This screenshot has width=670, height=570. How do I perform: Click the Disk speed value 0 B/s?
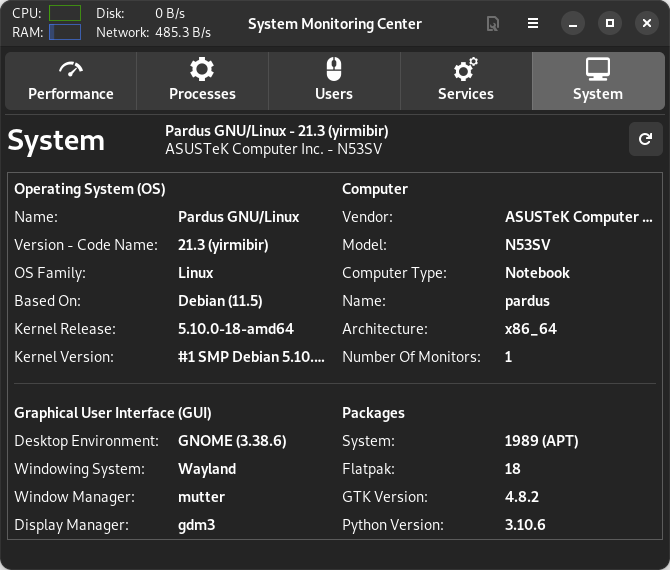pos(170,14)
